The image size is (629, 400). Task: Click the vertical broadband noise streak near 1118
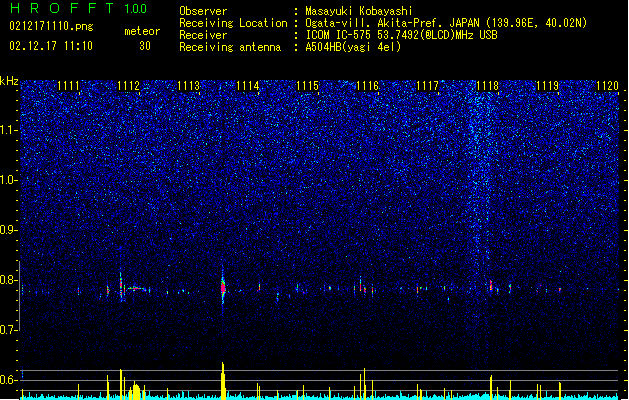pyautogui.click(x=481, y=181)
